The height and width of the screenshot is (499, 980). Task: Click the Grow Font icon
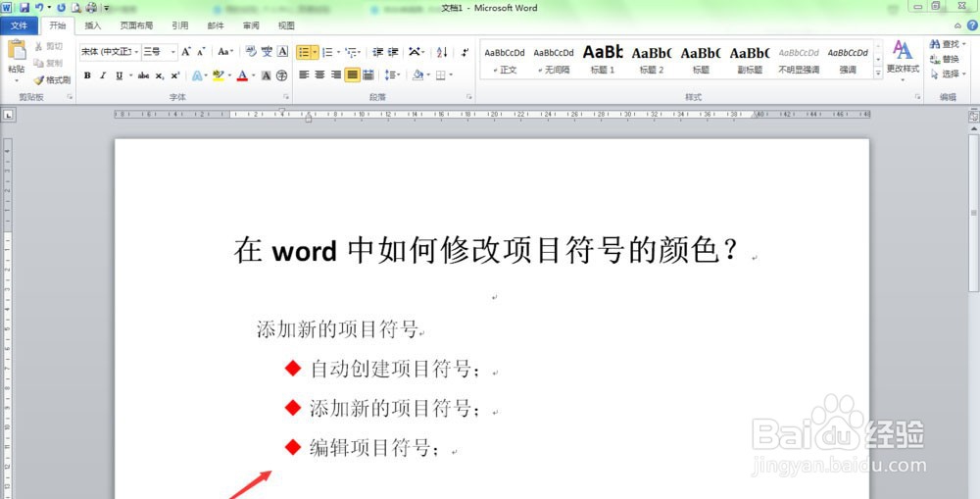click(x=185, y=52)
